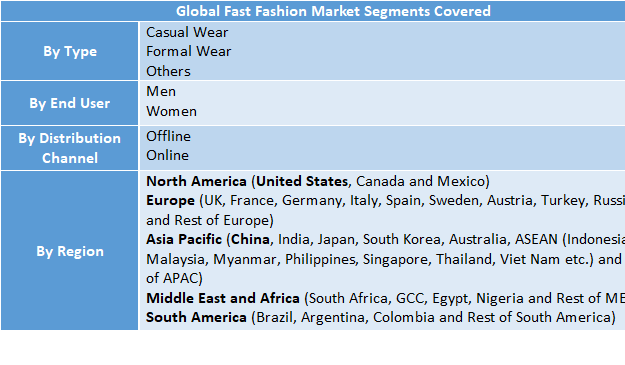
Task: Select the 'By Distribution Channel' header cell
Action: (70, 148)
